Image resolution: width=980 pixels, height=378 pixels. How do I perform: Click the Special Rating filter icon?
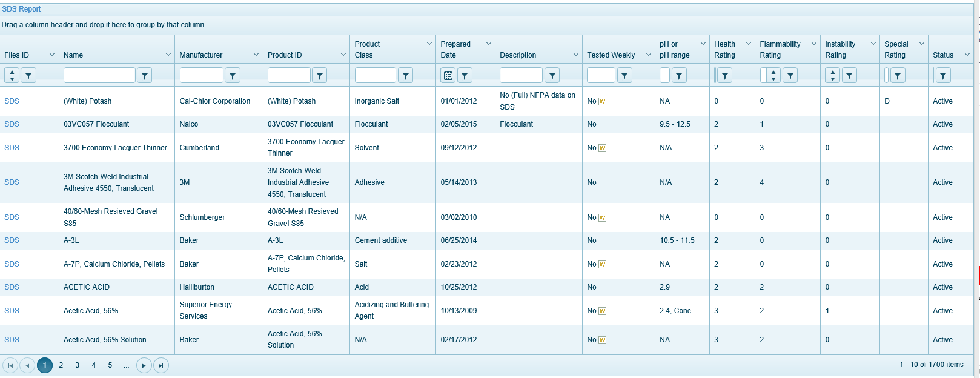pyautogui.click(x=898, y=75)
